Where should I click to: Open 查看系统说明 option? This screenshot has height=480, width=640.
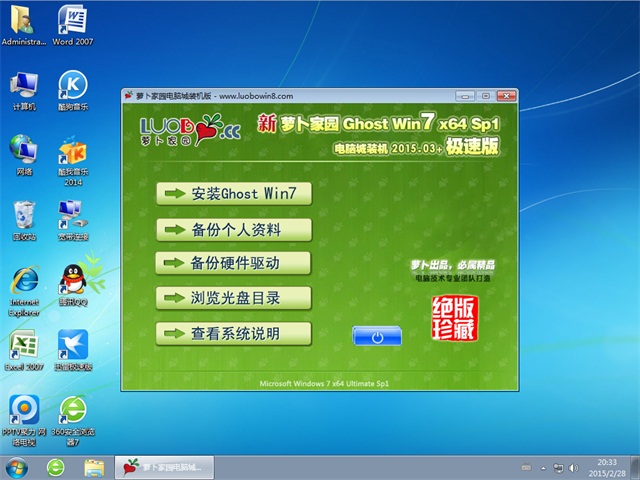[233, 333]
